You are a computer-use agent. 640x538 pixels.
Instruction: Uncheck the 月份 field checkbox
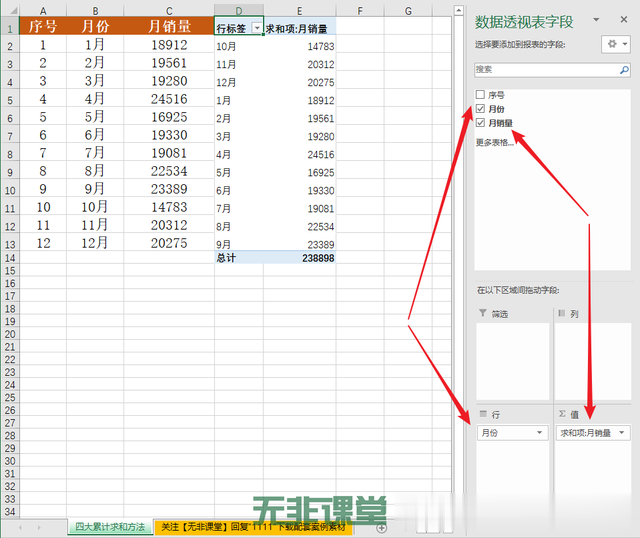tap(480, 109)
